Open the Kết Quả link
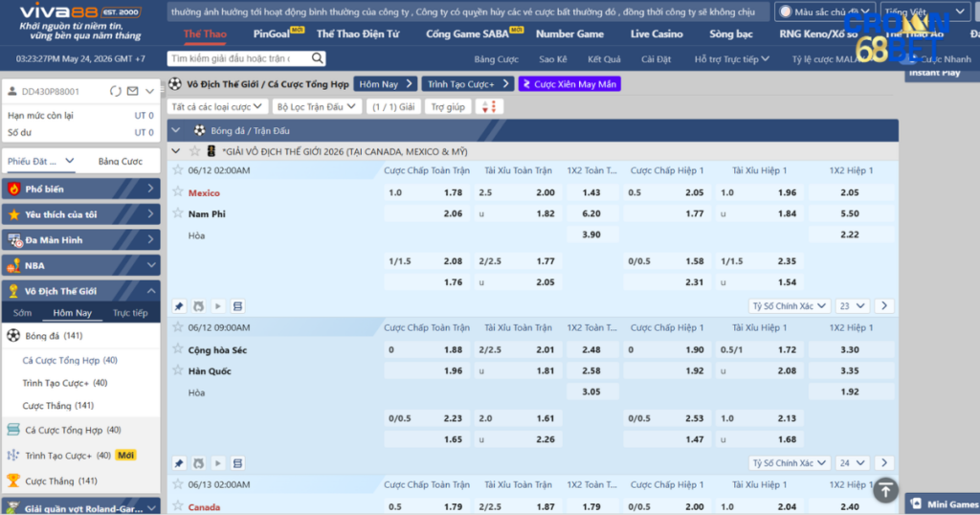This screenshot has height=515, width=980. point(604,58)
